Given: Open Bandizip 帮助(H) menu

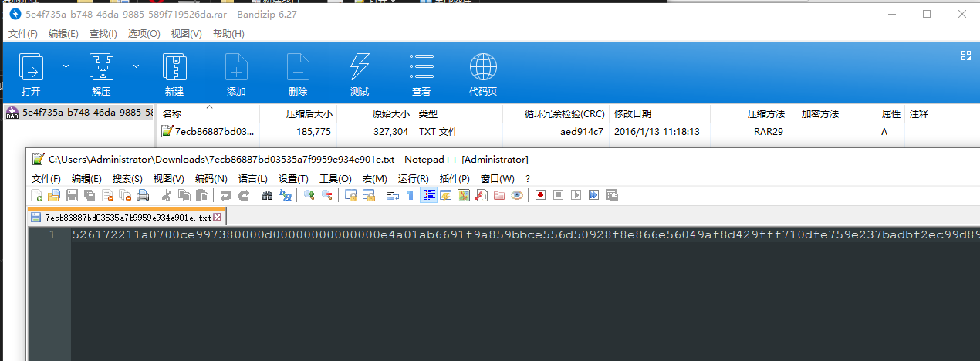Looking at the screenshot, I should 228,34.
